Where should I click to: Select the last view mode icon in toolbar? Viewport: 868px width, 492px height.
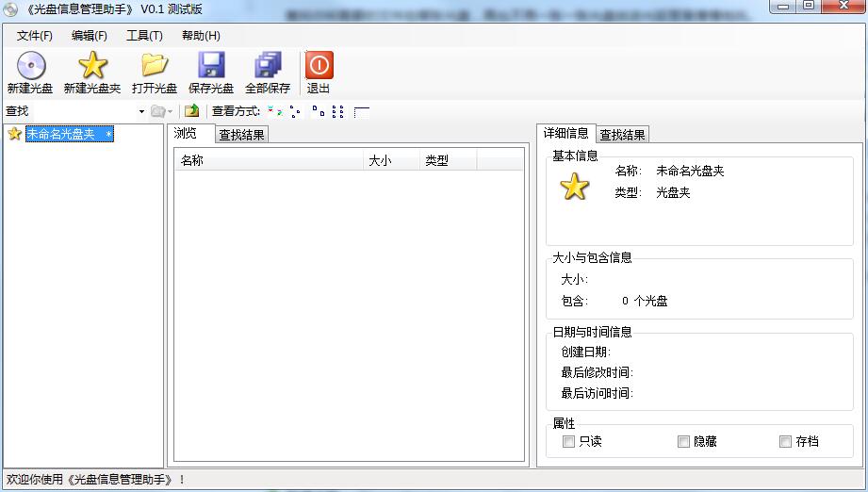(361, 111)
